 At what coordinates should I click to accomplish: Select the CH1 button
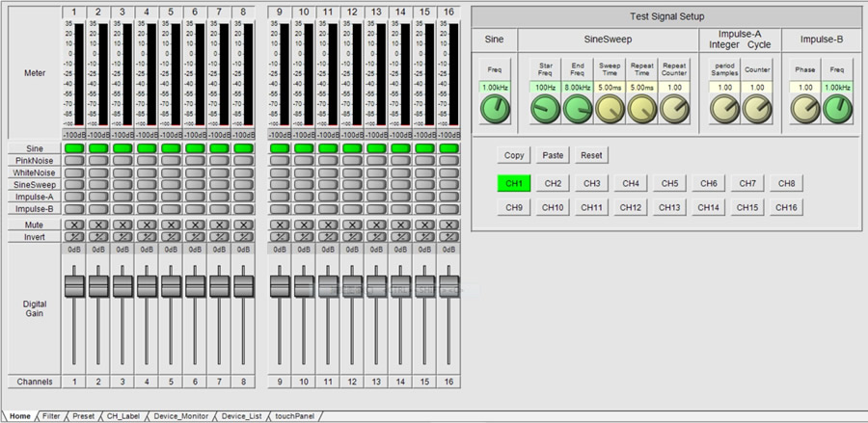pyautogui.click(x=514, y=184)
